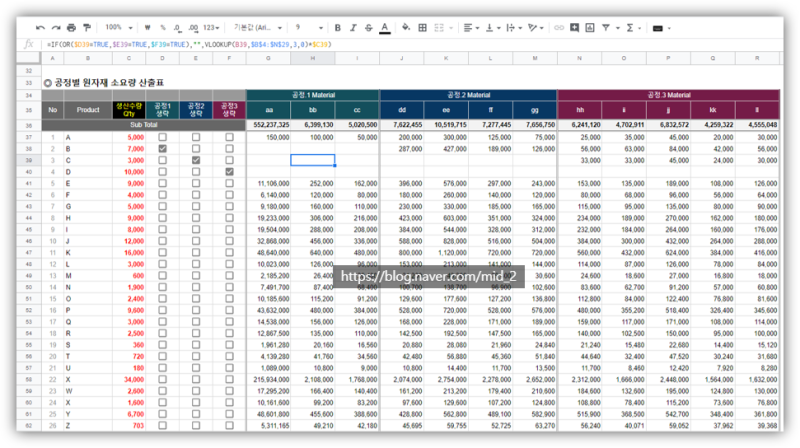
Task: Open the font family dropdown
Action: (258, 28)
